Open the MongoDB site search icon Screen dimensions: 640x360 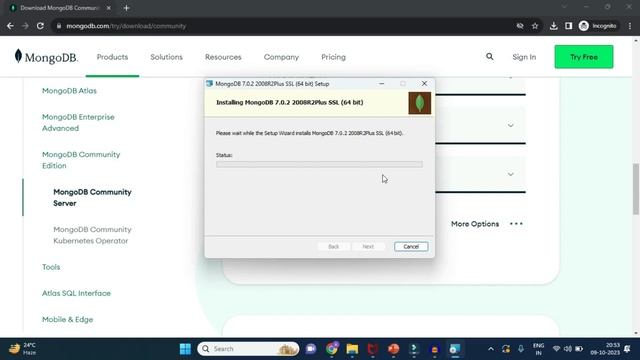(x=490, y=57)
